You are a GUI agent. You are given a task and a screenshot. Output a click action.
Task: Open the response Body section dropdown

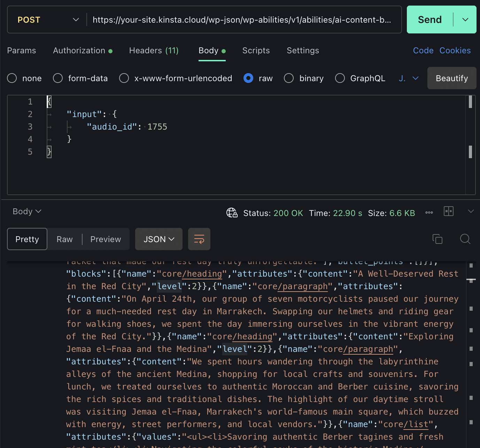pos(27,211)
